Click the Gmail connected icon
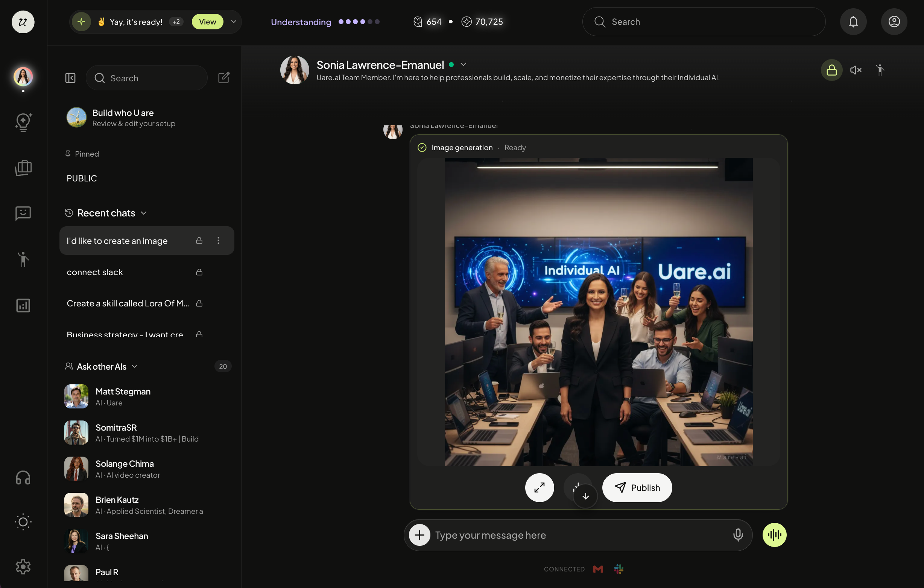This screenshot has width=924, height=588. [598, 569]
